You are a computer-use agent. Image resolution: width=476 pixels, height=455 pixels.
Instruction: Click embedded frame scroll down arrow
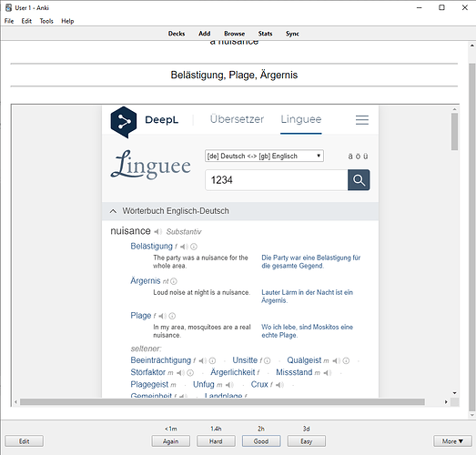pos(454,393)
